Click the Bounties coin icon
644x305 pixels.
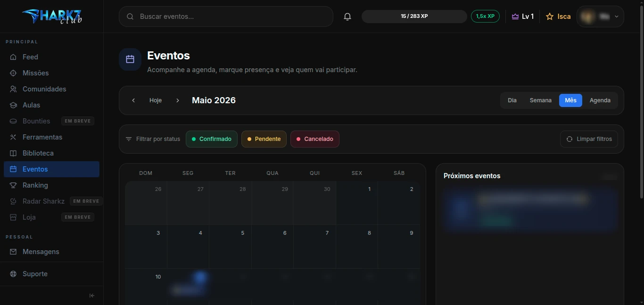[13, 121]
